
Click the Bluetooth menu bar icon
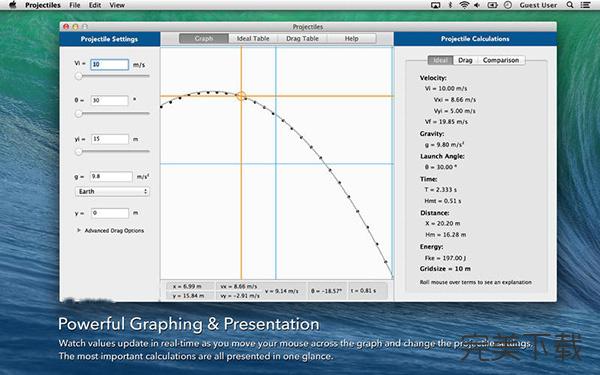[450, 5]
